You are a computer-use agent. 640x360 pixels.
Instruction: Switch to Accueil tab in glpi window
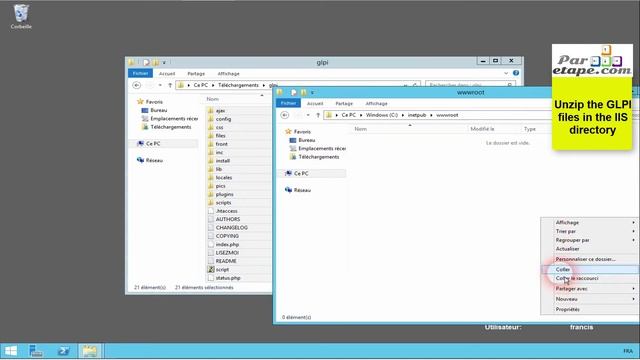pos(167,74)
